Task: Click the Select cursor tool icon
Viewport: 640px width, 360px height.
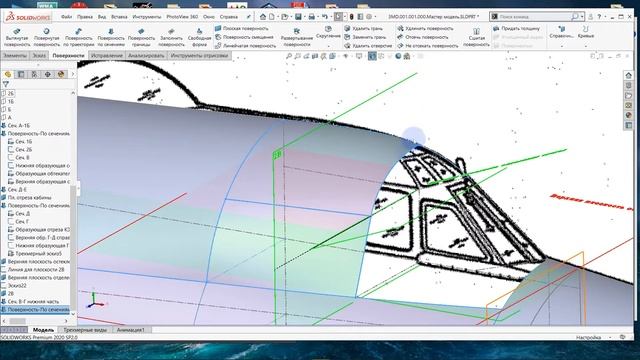Action: [x=338, y=17]
